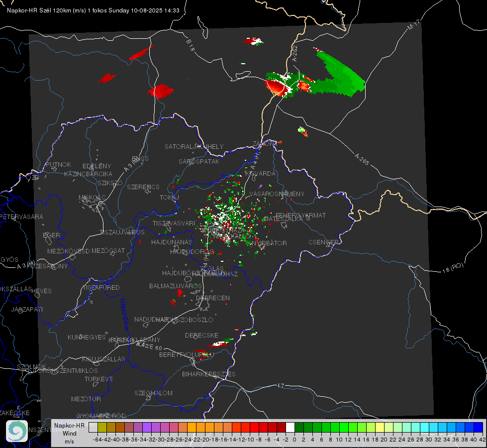Click the BIHARKERESZTES town label
Screen dimensions: 487x448
(209, 374)
